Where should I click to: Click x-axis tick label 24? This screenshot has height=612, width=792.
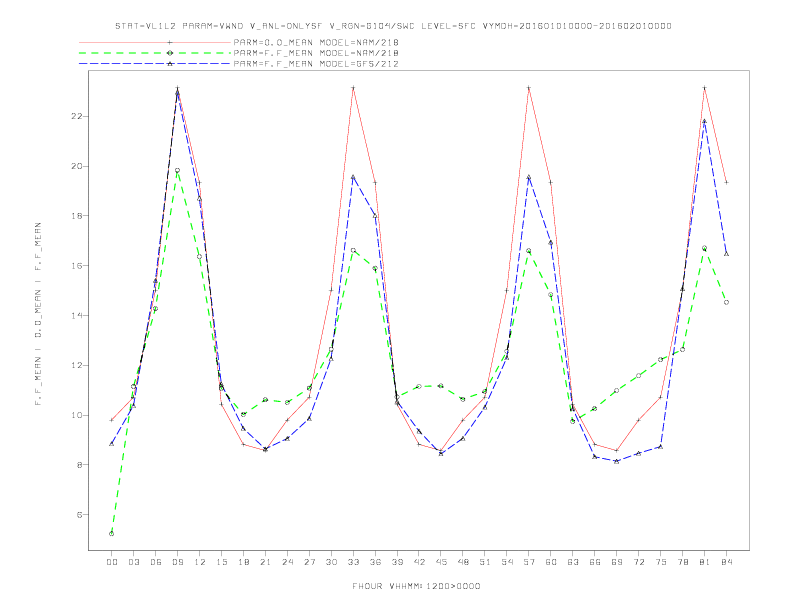[287, 562]
